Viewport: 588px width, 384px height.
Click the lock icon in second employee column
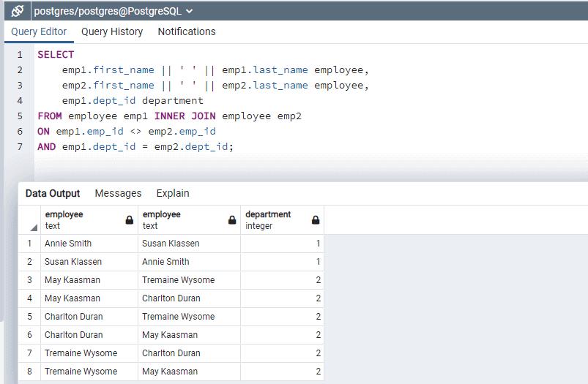click(x=232, y=220)
